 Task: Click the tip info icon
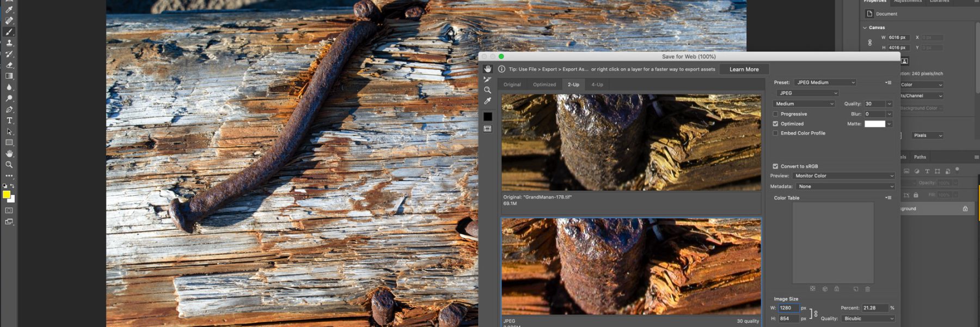pos(501,69)
